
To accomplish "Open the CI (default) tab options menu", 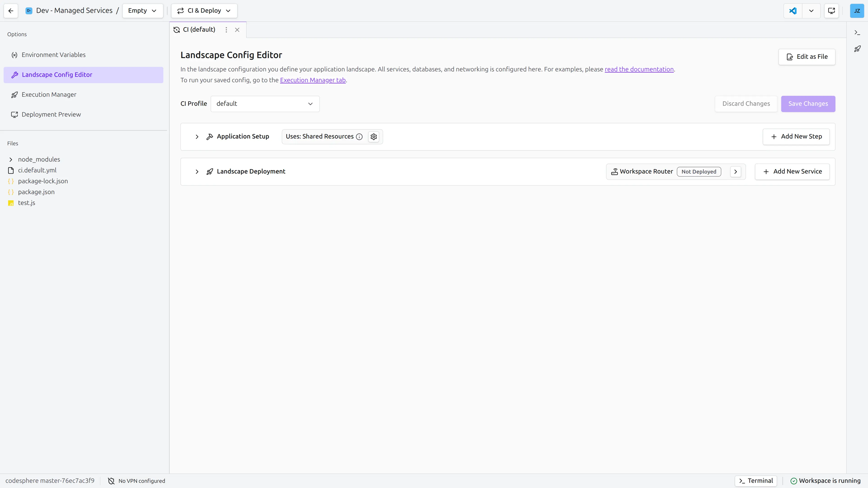I will 226,30.
